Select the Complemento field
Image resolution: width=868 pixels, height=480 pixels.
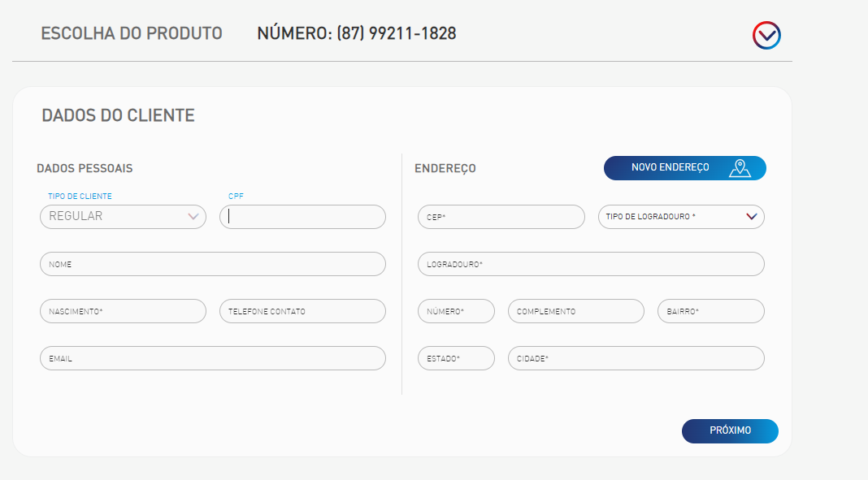(575, 311)
